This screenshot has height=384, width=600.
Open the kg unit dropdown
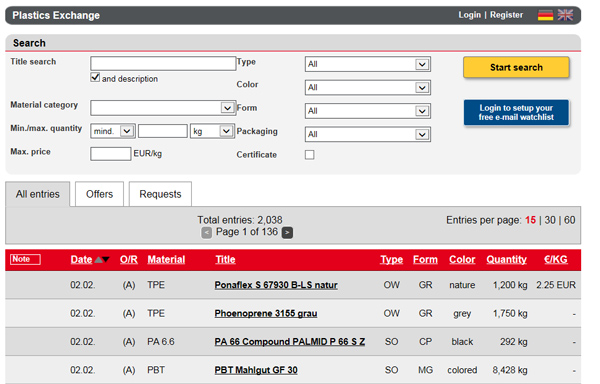tap(212, 131)
